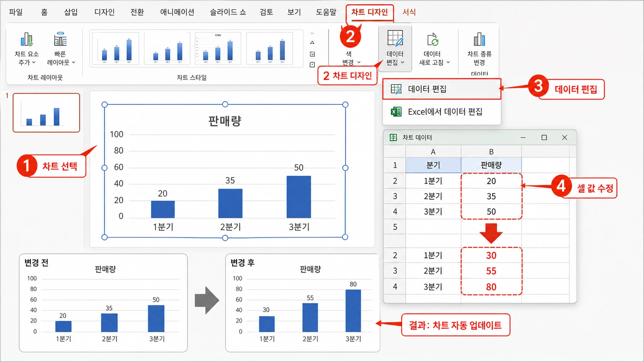This screenshot has height=362, width=644.
Task: Maximize the 차트 데이터 window
Action: pos(544,137)
